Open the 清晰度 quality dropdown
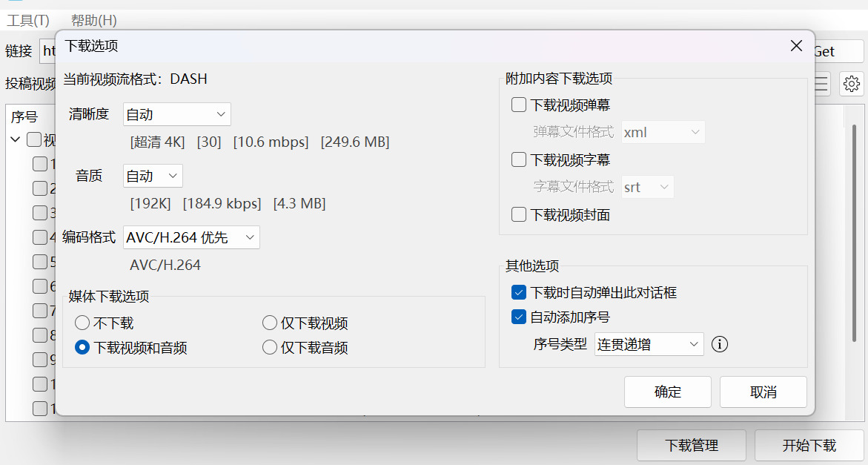This screenshot has width=868, height=465. coord(176,114)
